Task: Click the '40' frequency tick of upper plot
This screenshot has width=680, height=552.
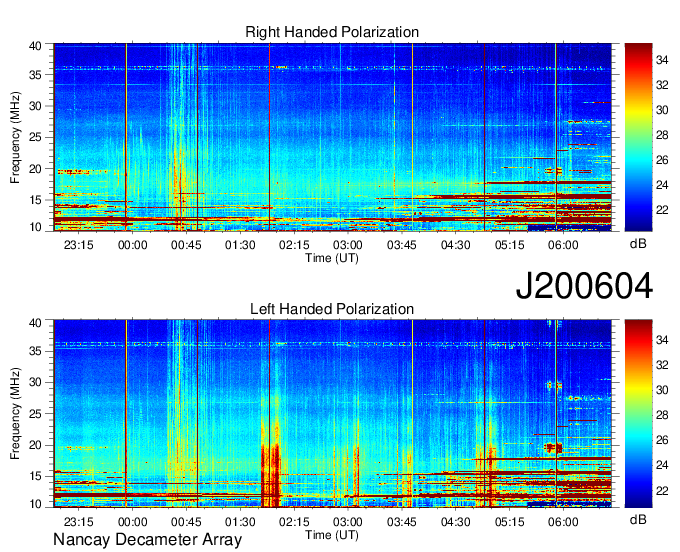Action: (x=35, y=46)
